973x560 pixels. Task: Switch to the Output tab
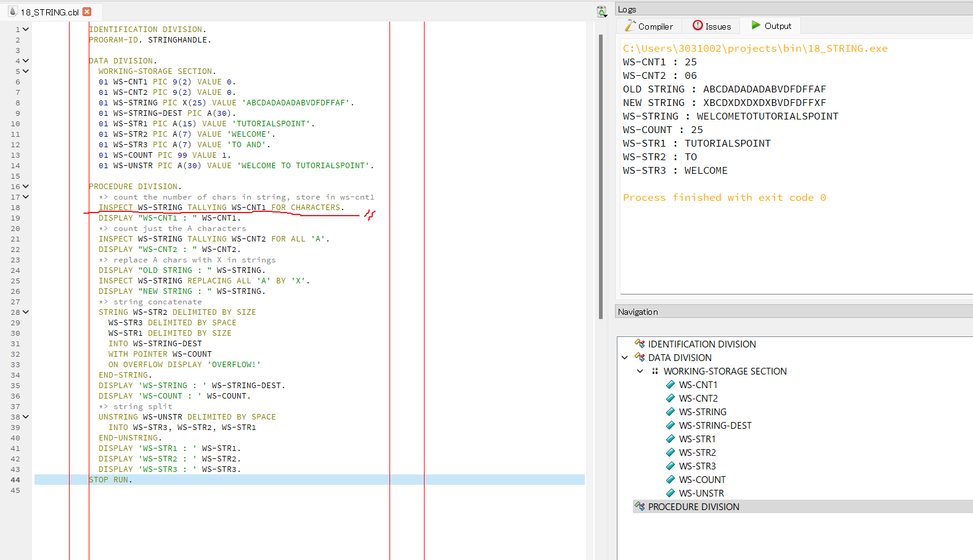click(x=771, y=26)
